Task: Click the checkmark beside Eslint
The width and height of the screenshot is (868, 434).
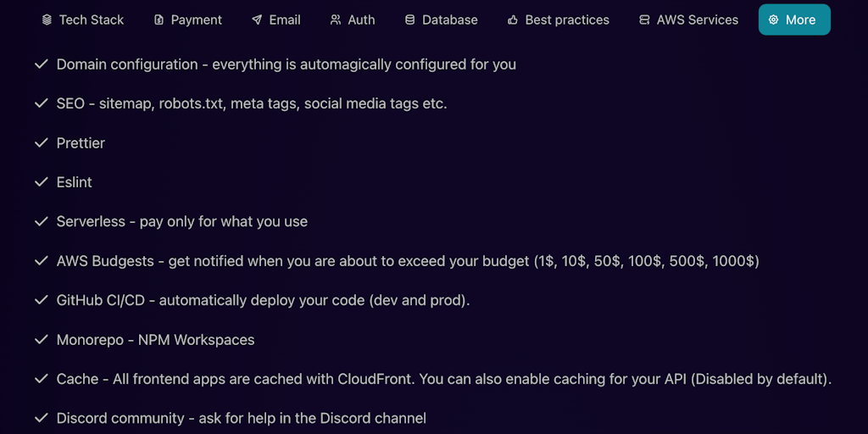Action: coord(40,182)
